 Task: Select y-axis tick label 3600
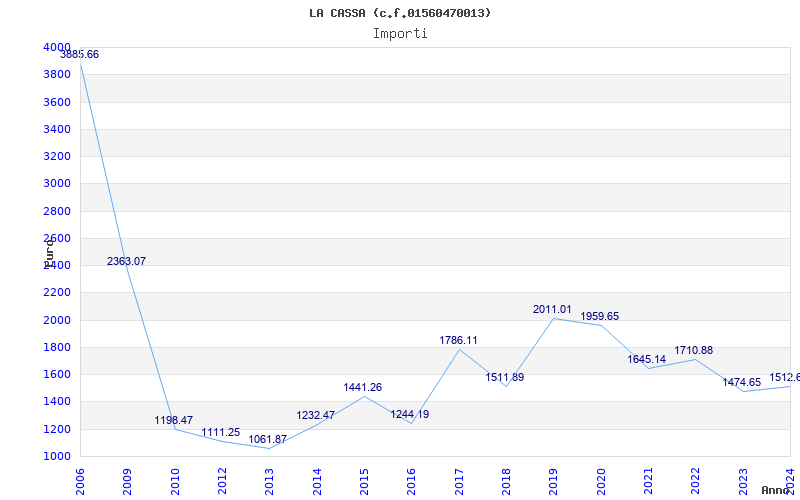point(57,102)
